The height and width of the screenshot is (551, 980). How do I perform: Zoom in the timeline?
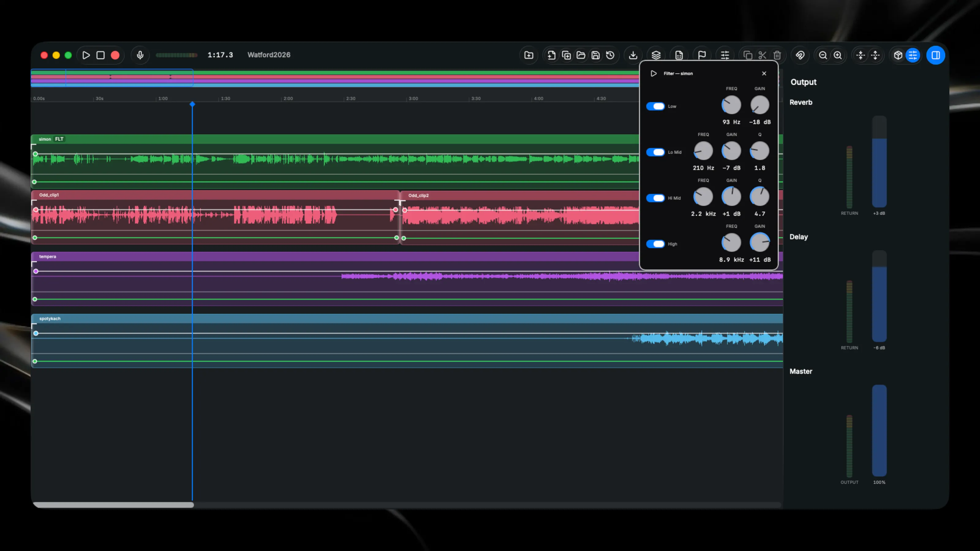[838, 55]
